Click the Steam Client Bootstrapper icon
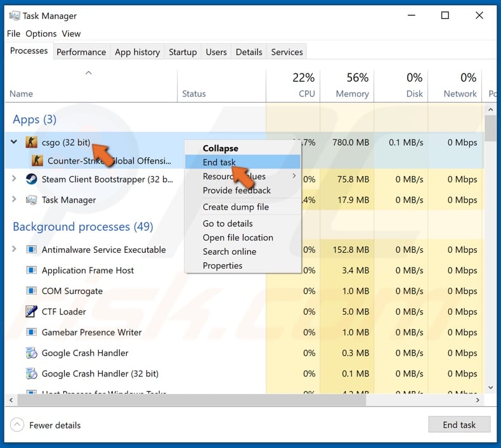The height and width of the screenshot is (448, 501). click(x=31, y=179)
